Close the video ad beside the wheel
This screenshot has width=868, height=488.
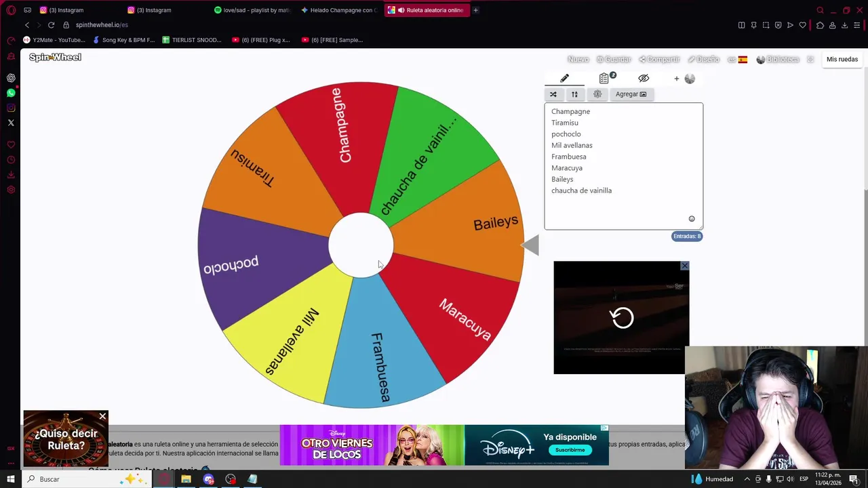(684, 266)
